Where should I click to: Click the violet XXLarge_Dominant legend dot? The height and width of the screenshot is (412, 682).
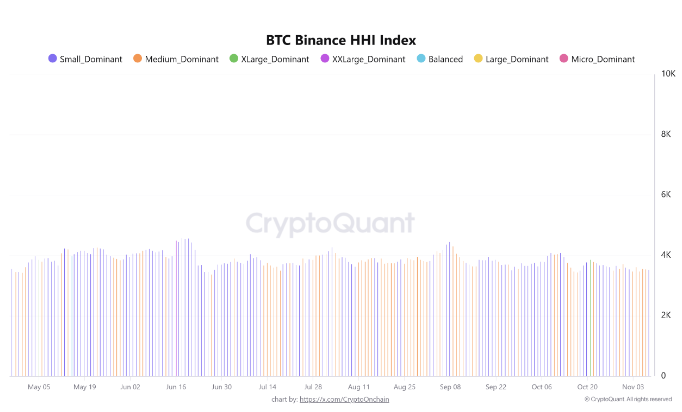click(324, 59)
